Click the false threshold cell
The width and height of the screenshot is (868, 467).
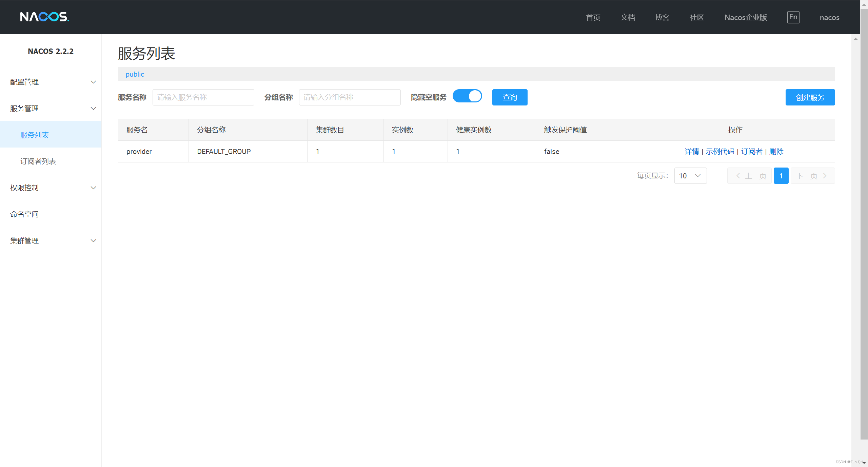(x=586, y=152)
